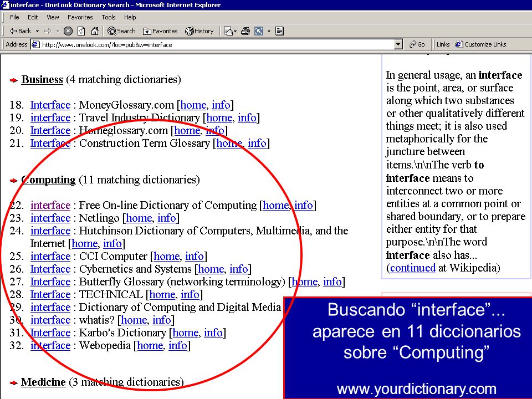Click the IE icon in title bar
Viewport: 532px width, 399px height.
(x=5, y=5)
